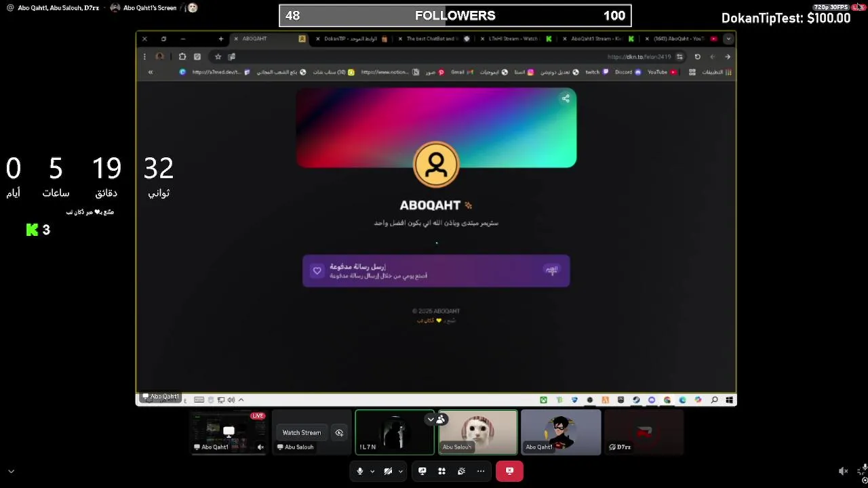
Task: Expand system tray hidden icons chevron
Action: [241, 400]
